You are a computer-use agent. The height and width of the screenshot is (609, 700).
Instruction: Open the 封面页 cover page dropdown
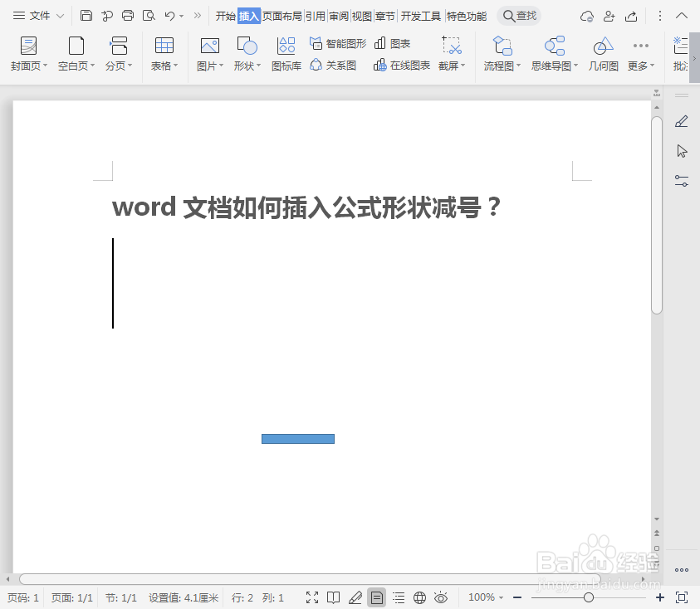(x=28, y=54)
